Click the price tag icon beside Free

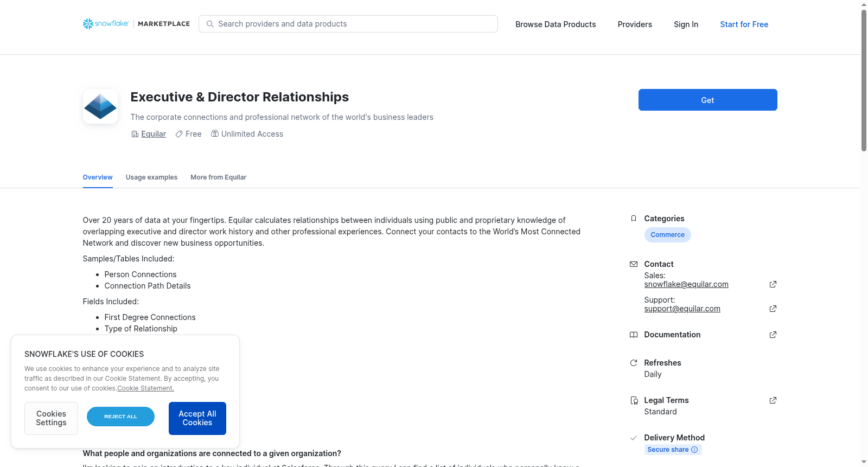point(179,134)
